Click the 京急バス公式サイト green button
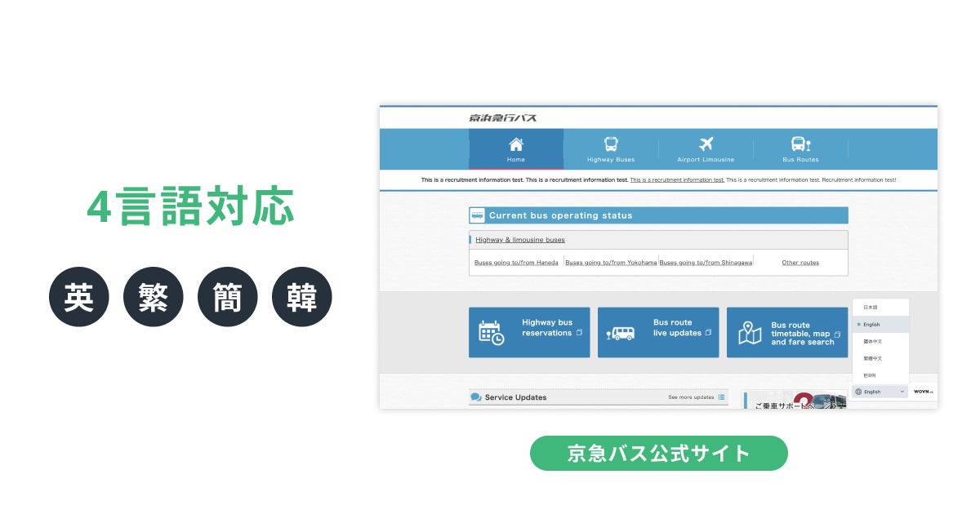980x514 pixels. tap(659, 453)
